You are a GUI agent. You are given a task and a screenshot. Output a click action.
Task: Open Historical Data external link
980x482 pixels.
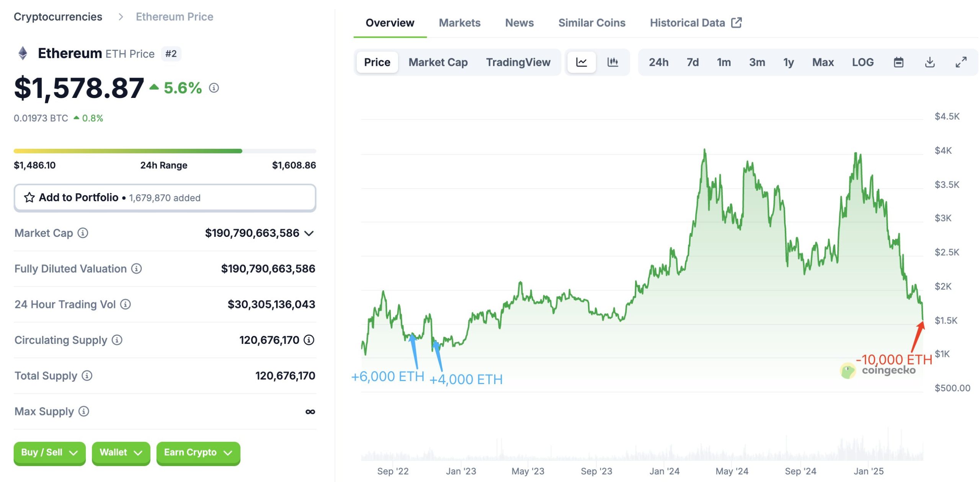[x=695, y=23]
